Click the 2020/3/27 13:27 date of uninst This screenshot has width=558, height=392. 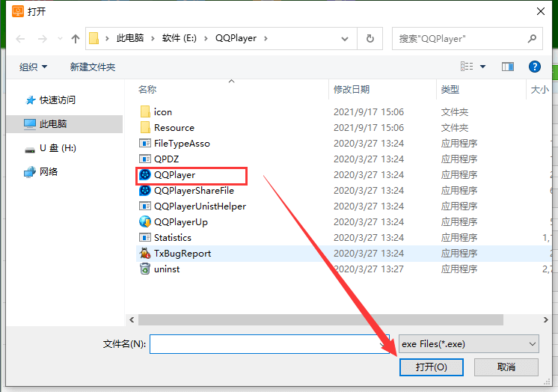369,269
